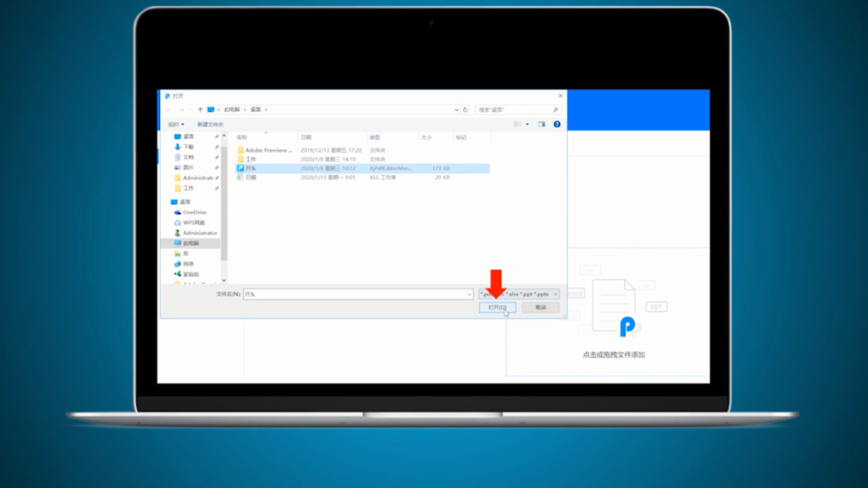Click the 点击或拖拽文件添加 drop area
Image resolution: width=868 pixels, height=488 pixels.
613,355
